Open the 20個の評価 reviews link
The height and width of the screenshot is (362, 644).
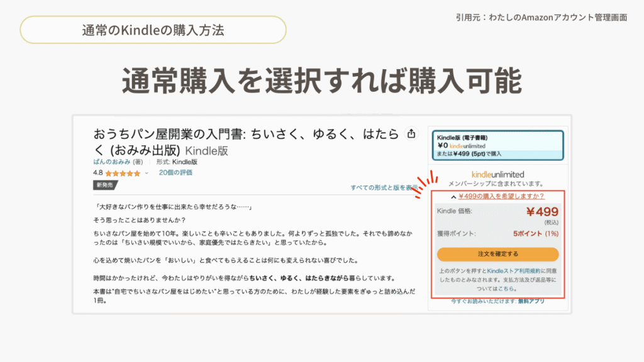click(175, 173)
